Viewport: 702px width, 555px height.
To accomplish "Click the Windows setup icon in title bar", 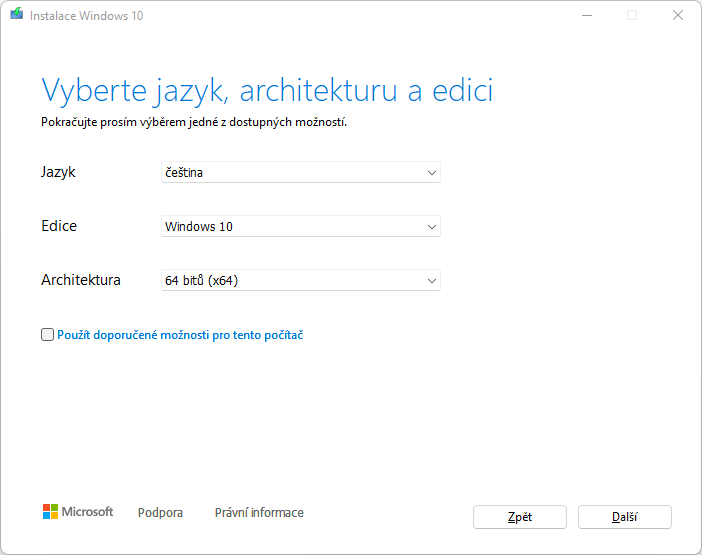I will point(16,15).
